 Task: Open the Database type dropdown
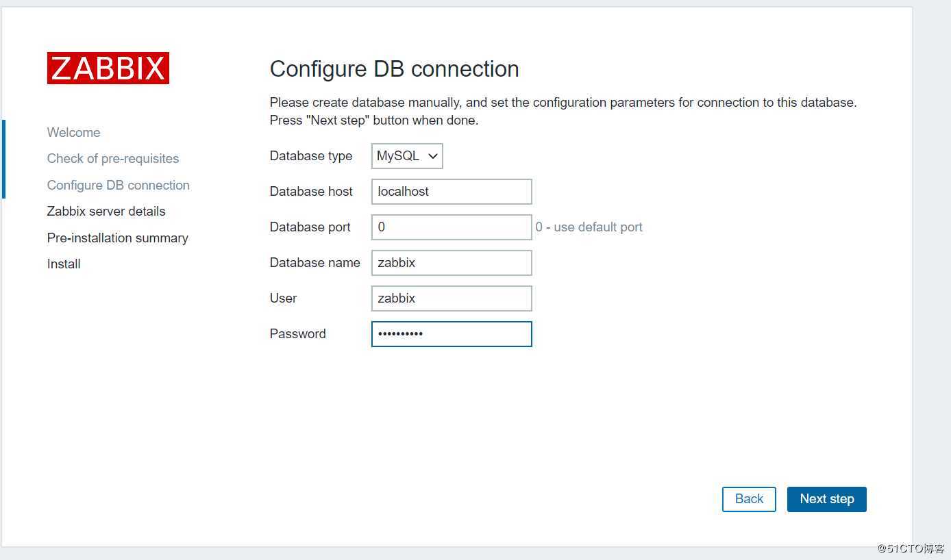coord(407,156)
